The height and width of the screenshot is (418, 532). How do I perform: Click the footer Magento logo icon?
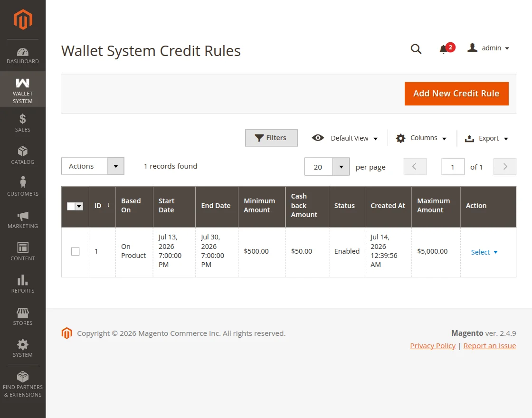click(x=67, y=333)
